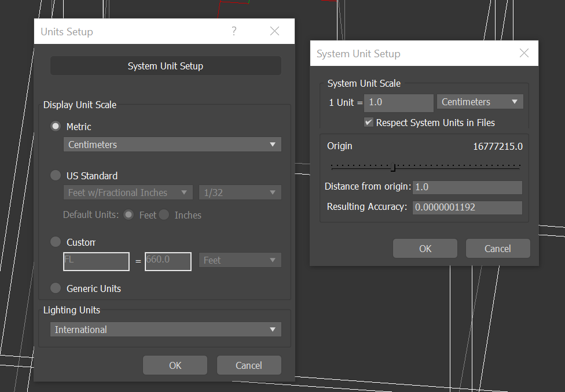Open the system unit Centimeters dropdown

pyautogui.click(x=480, y=102)
